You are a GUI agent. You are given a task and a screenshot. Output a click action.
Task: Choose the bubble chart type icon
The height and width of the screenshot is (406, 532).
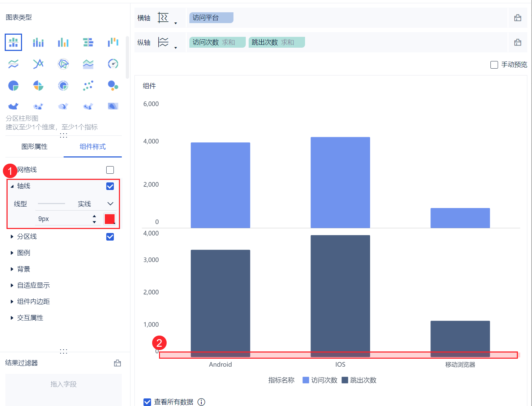coord(113,86)
